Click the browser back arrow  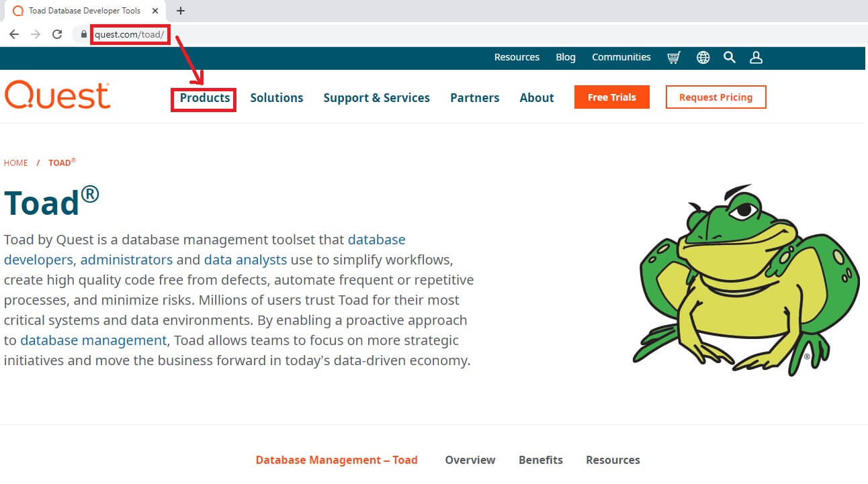[x=14, y=34]
